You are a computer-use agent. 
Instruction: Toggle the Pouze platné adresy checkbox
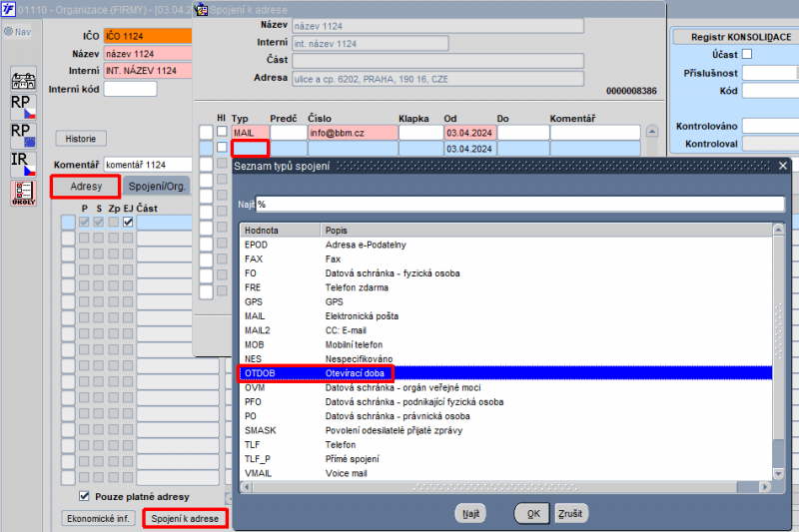click(84, 496)
